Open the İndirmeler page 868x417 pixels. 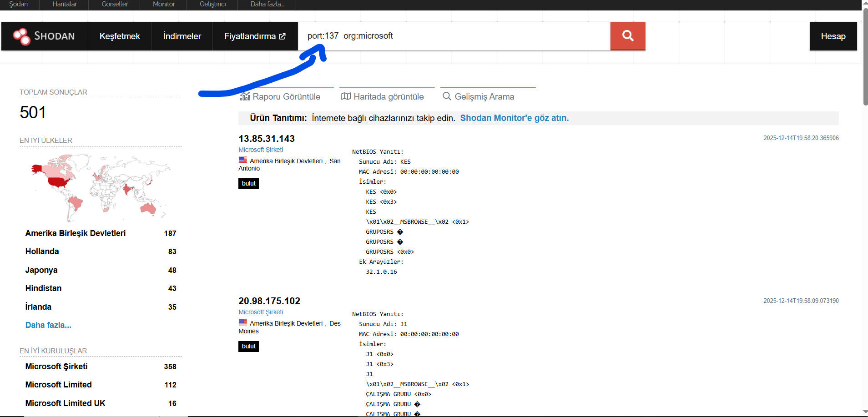pos(182,36)
